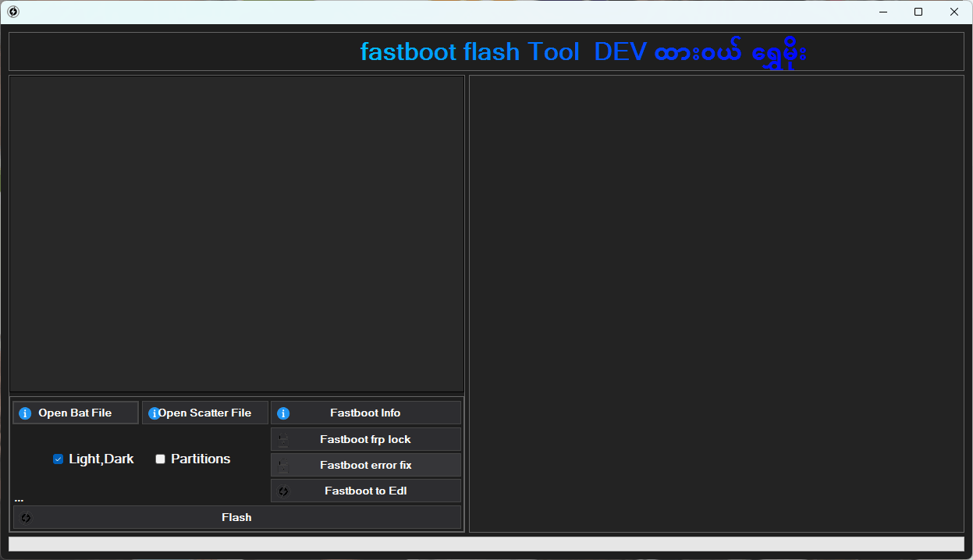
Task: Click the padlock icon on Fastboot error fix
Action: tap(282, 465)
